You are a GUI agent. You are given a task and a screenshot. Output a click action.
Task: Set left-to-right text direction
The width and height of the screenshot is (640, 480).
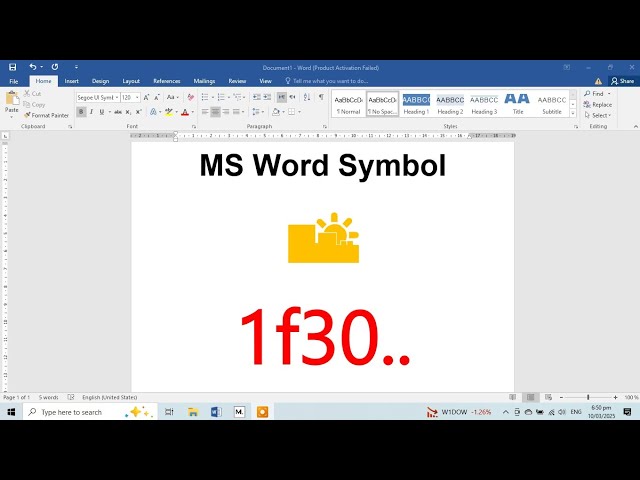click(x=282, y=97)
